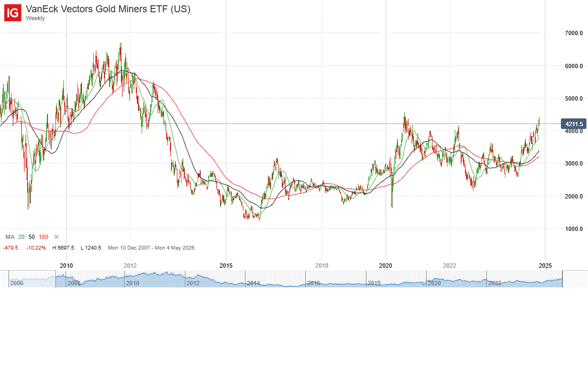This screenshot has height=389, width=588.
Task: Select the green 20 moving average period
Action: pos(21,237)
